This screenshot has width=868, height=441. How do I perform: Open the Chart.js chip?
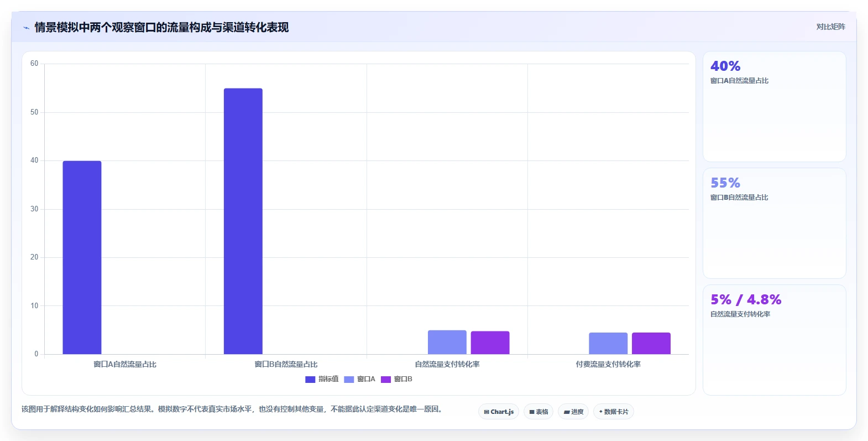[x=499, y=412]
